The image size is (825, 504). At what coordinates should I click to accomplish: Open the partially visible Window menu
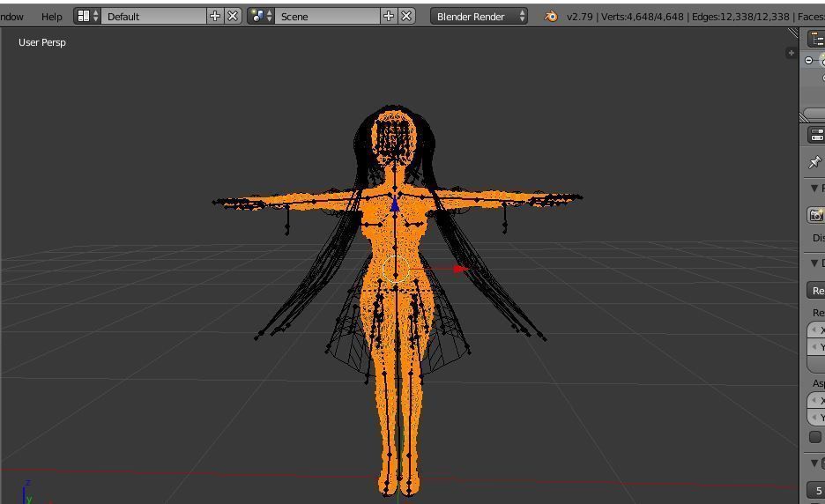pos(11,17)
